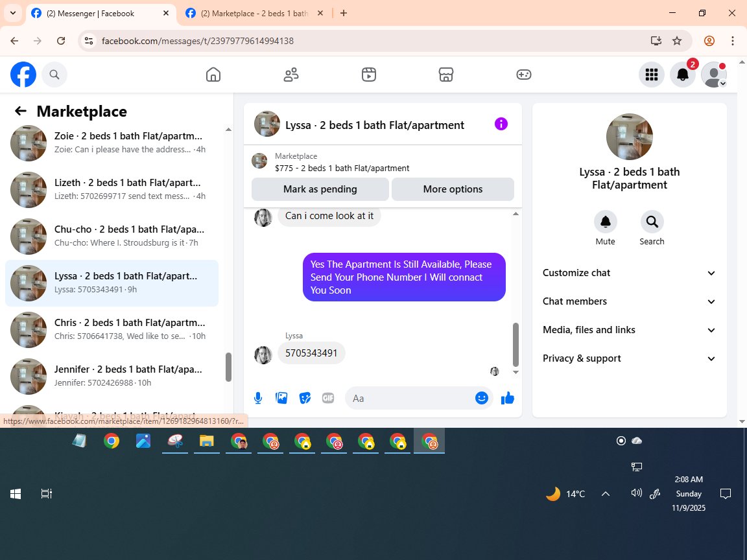
Task: Open Chris conversation in list
Action: [x=112, y=329]
